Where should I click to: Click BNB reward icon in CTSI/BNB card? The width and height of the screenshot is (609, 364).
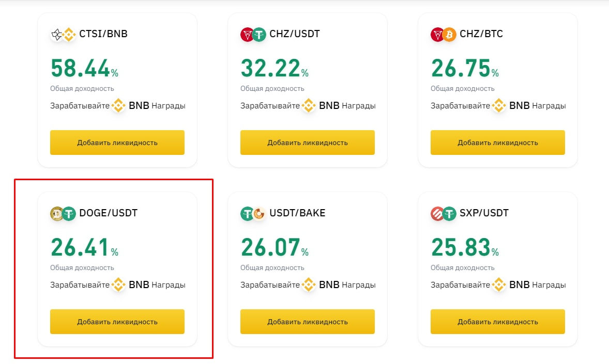point(118,105)
